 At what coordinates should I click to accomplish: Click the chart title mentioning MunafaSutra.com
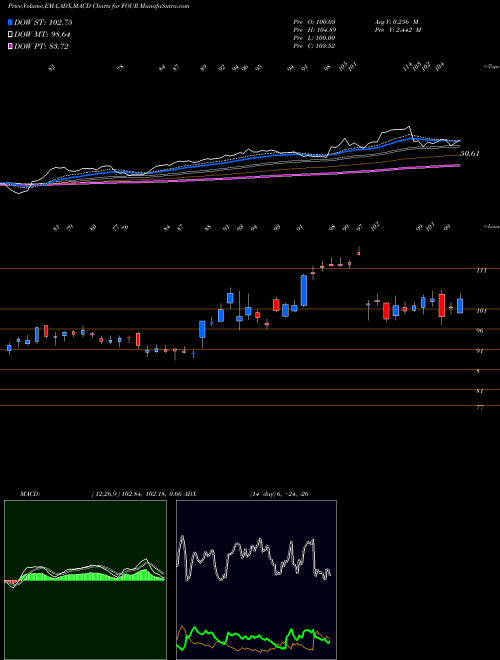99,6
